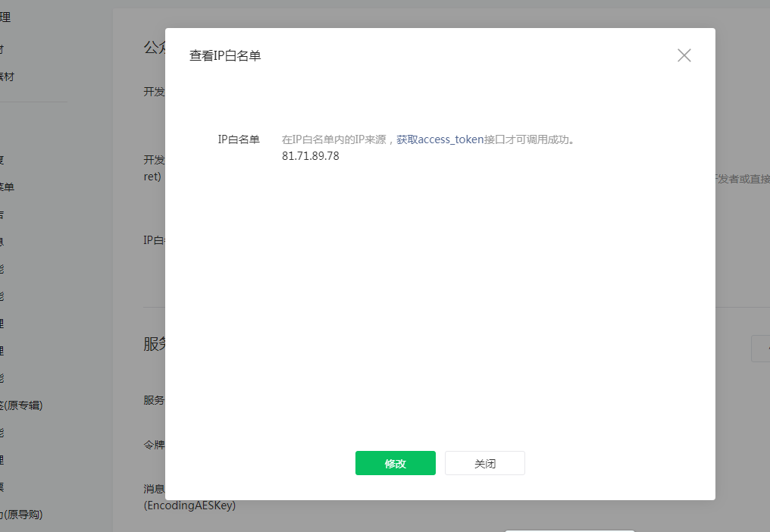
Task: Open the sidebar item labeled (原导购)
Action: (21, 515)
